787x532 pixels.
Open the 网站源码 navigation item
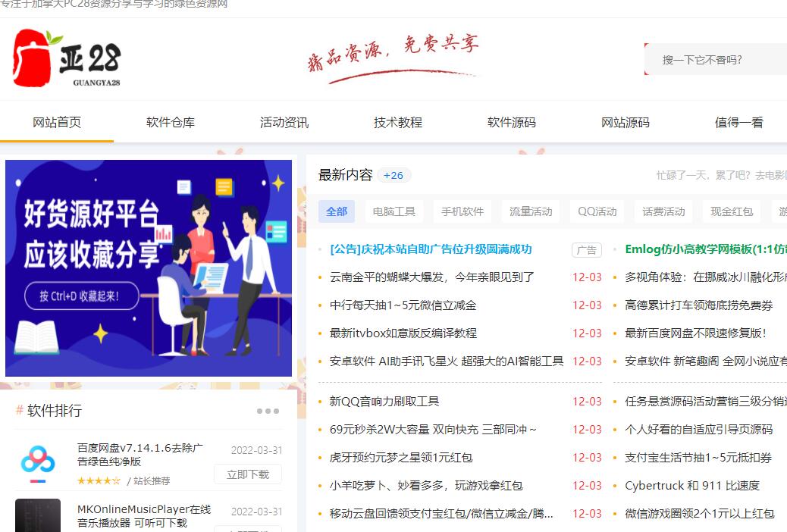click(626, 123)
